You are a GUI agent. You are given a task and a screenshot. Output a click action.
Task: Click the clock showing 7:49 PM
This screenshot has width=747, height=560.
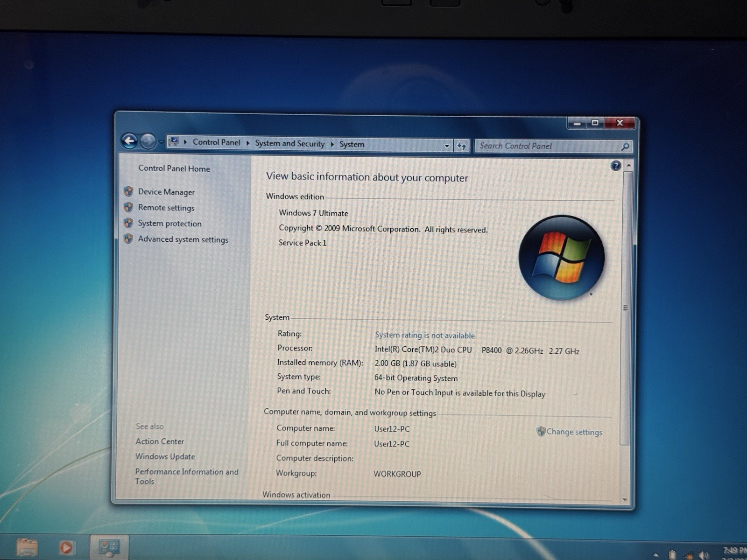point(734,551)
